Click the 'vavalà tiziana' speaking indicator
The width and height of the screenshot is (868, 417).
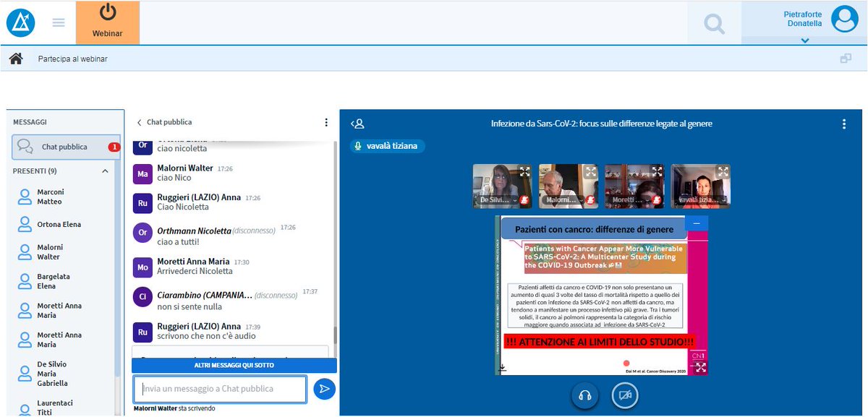(388, 146)
